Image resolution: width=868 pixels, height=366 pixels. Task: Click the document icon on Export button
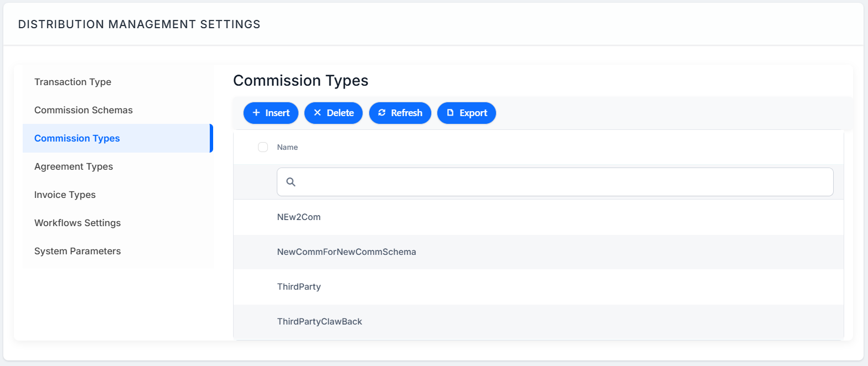(x=450, y=113)
